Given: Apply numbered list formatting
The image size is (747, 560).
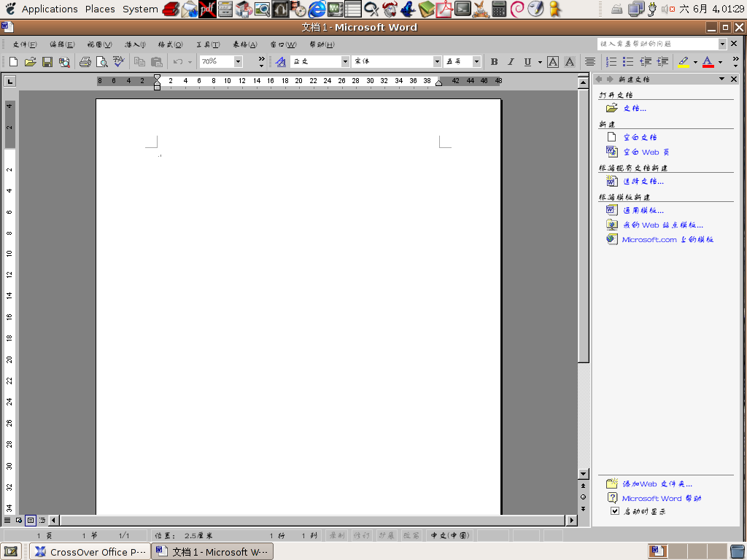Looking at the screenshot, I should point(611,61).
